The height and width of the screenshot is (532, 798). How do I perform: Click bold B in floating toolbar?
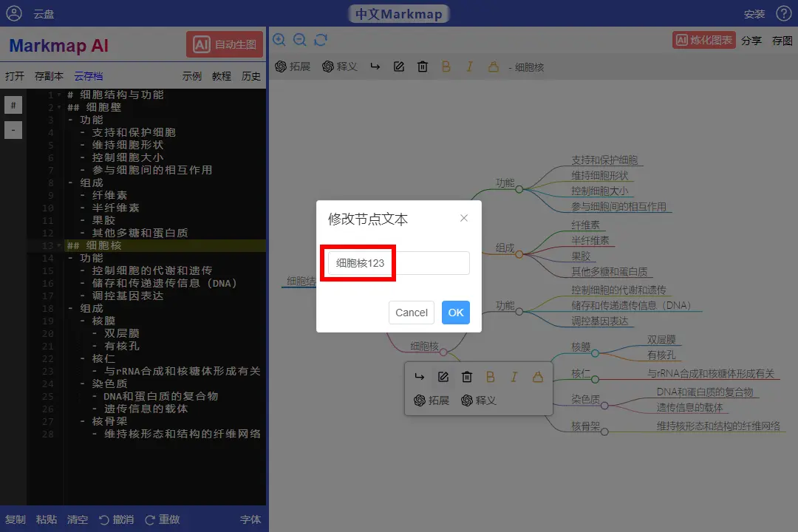[491, 377]
